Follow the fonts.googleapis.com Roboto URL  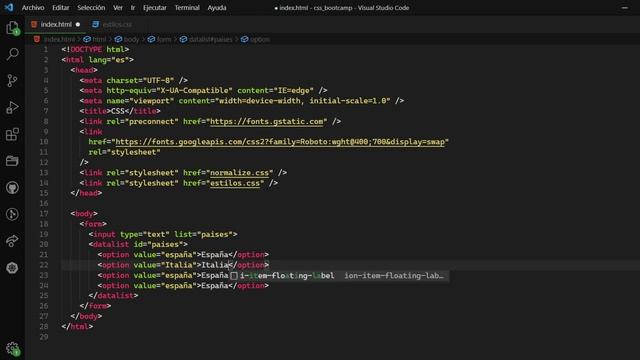(280, 142)
